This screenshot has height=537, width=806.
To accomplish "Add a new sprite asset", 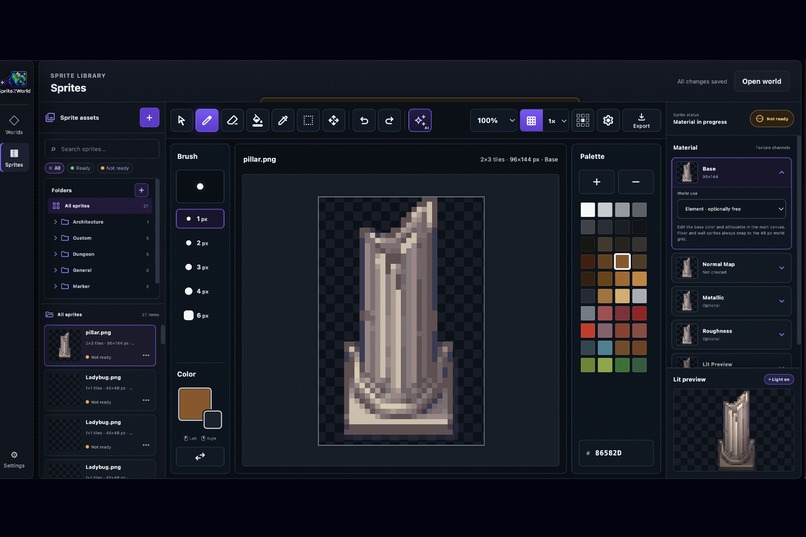I will [x=149, y=118].
